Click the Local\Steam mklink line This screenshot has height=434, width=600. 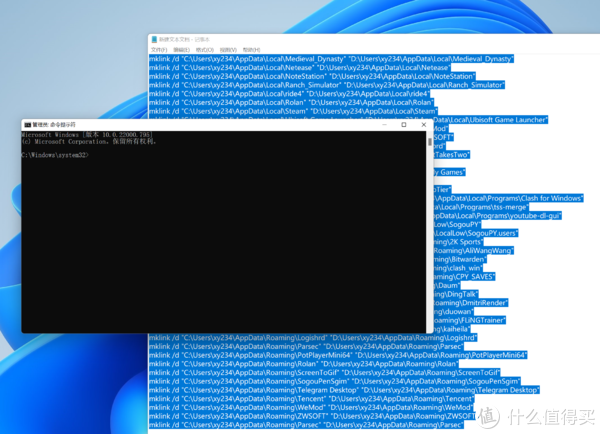(x=293, y=111)
